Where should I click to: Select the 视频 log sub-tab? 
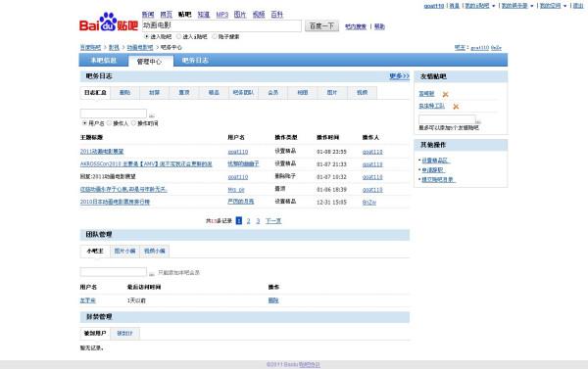(x=363, y=93)
